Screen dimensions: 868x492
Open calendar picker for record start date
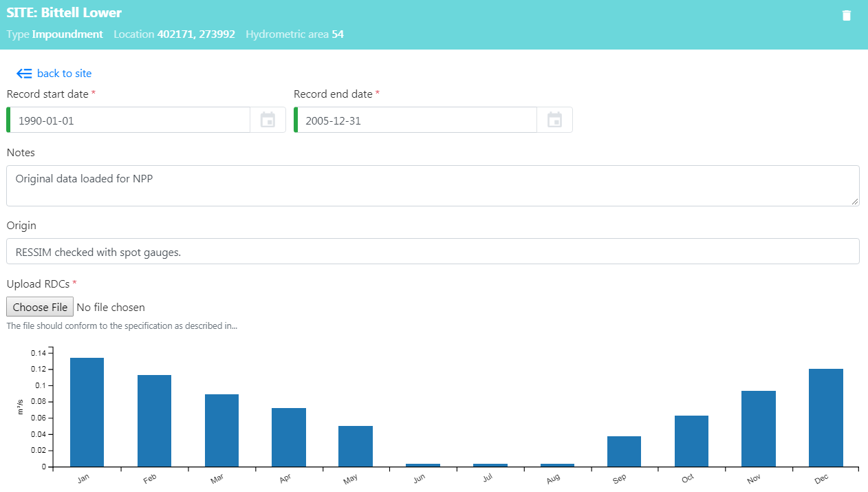268,120
